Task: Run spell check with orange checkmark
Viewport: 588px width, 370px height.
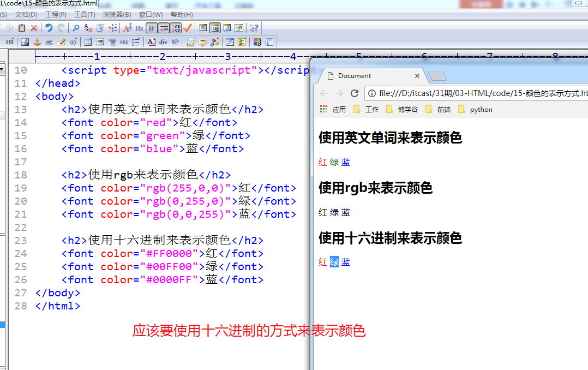Action: (x=188, y=28)
